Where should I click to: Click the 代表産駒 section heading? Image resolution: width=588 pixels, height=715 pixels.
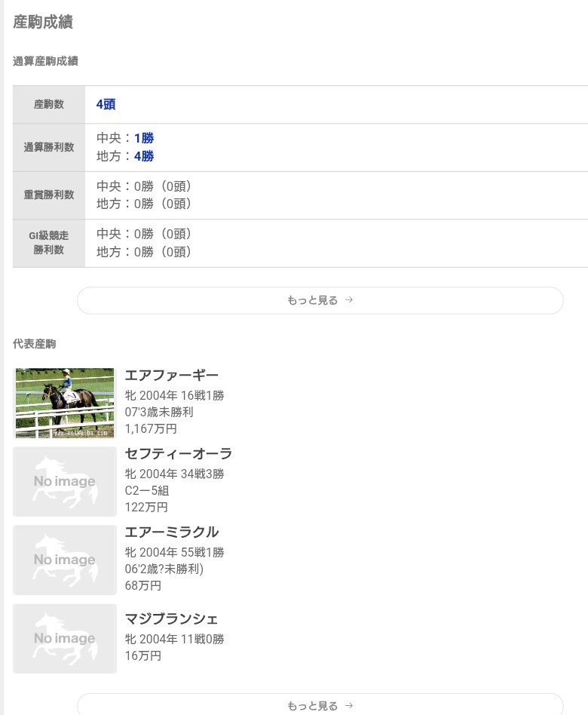[34, 344]
